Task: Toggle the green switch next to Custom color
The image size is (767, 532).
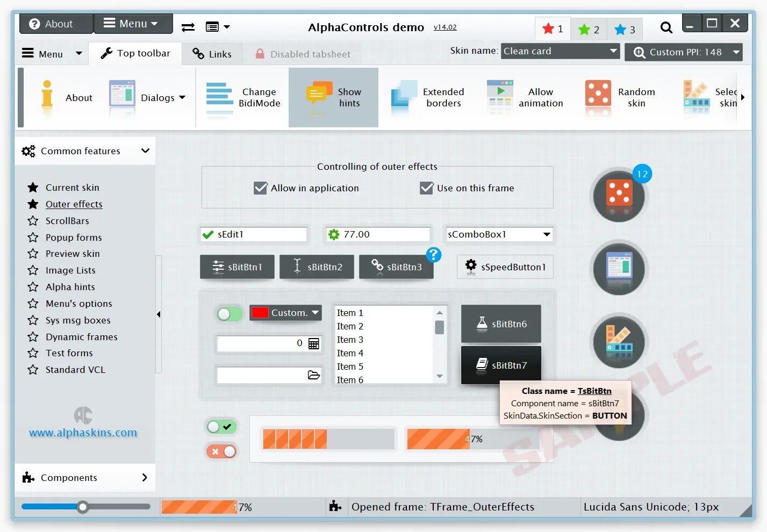Action: coord(230,314)
